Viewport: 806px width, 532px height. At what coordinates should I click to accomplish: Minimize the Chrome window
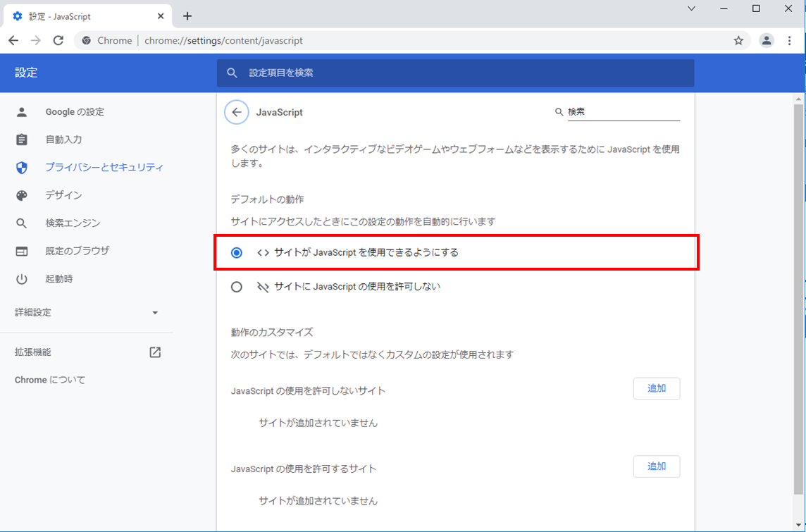pos(724,8)
